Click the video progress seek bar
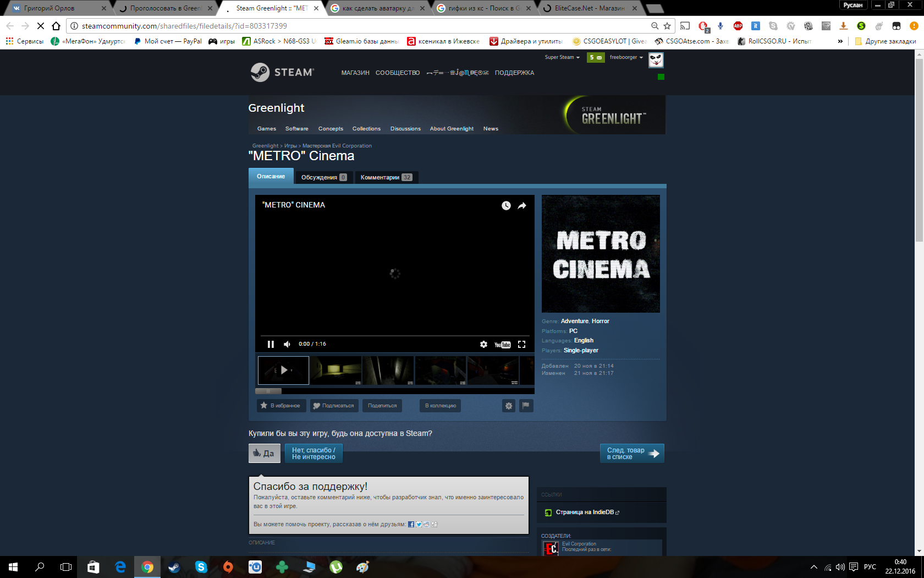924x578 pixels. tap(395, 335)
